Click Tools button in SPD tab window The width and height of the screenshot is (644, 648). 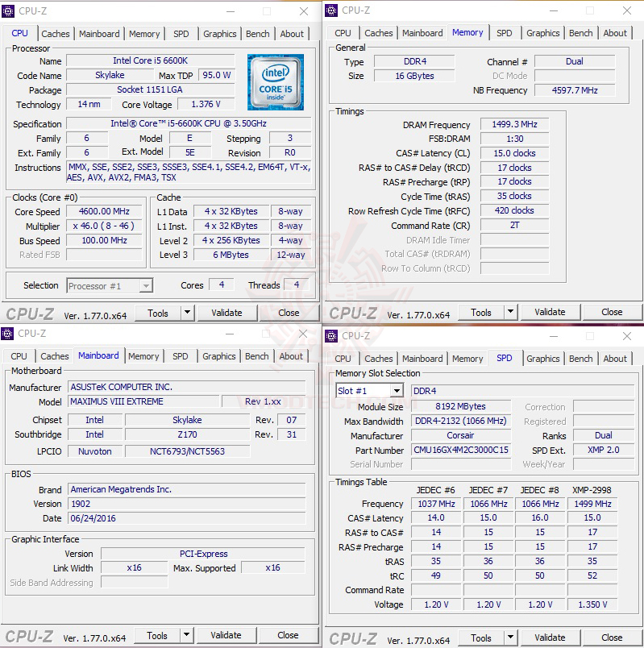pyautogui.click(x=481, y=638)
